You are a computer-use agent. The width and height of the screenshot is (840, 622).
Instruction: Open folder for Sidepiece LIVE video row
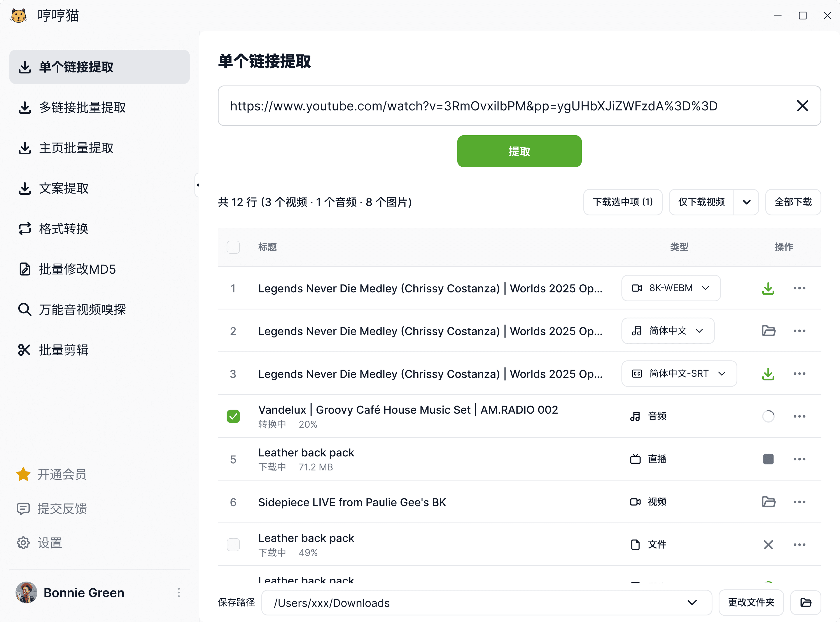[x=768, y=502]
